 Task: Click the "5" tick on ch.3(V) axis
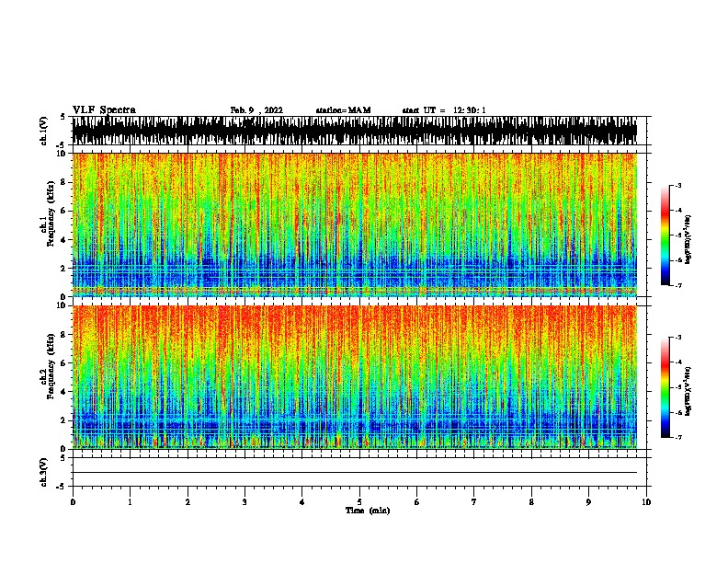[x=63, y=458]
